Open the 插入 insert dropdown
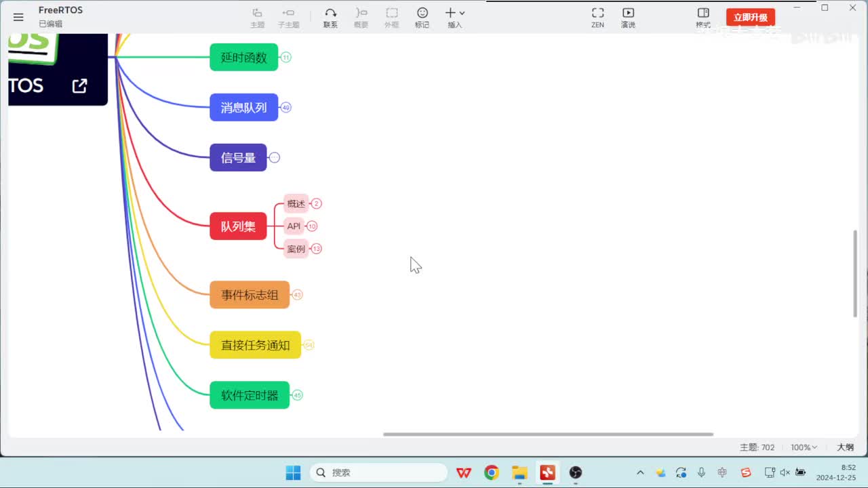 [x=454, y=18]
